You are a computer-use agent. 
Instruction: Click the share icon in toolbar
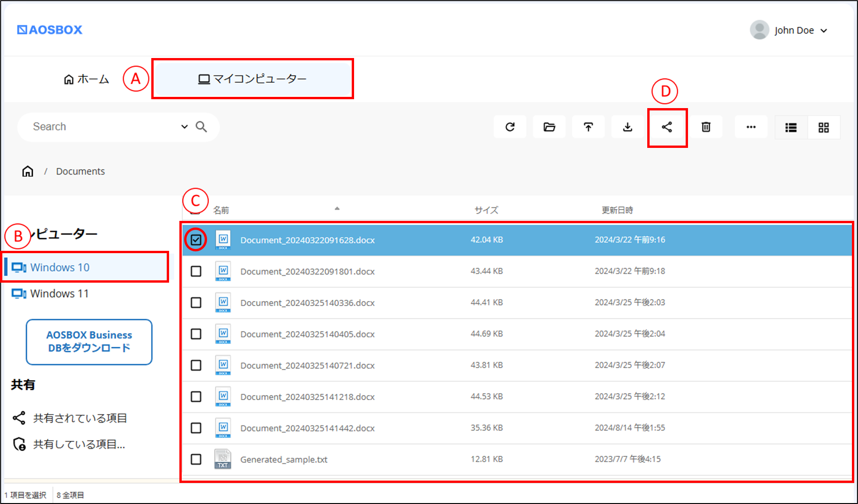(667, 127)
